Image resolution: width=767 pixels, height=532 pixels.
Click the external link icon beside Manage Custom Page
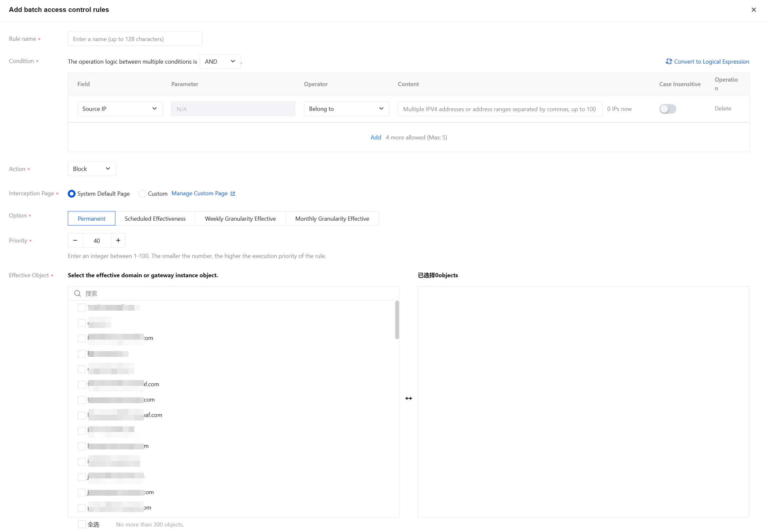pos(233,194)
